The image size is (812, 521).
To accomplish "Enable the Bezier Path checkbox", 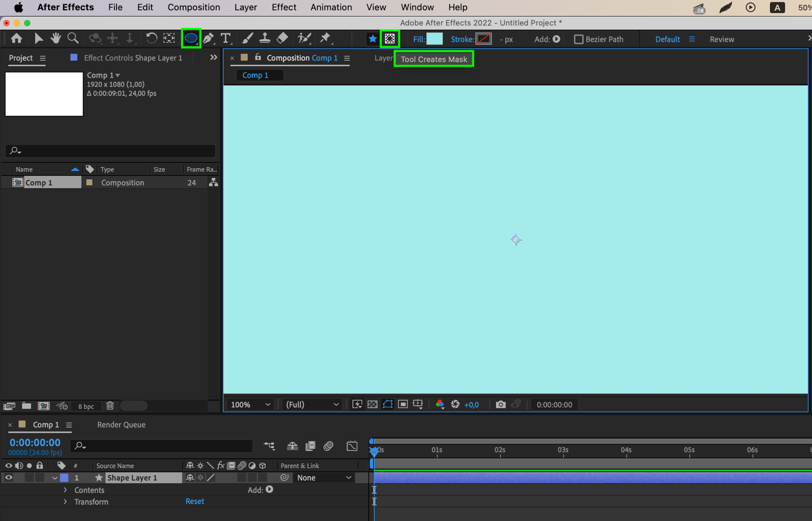I will (x=578, y=39).
